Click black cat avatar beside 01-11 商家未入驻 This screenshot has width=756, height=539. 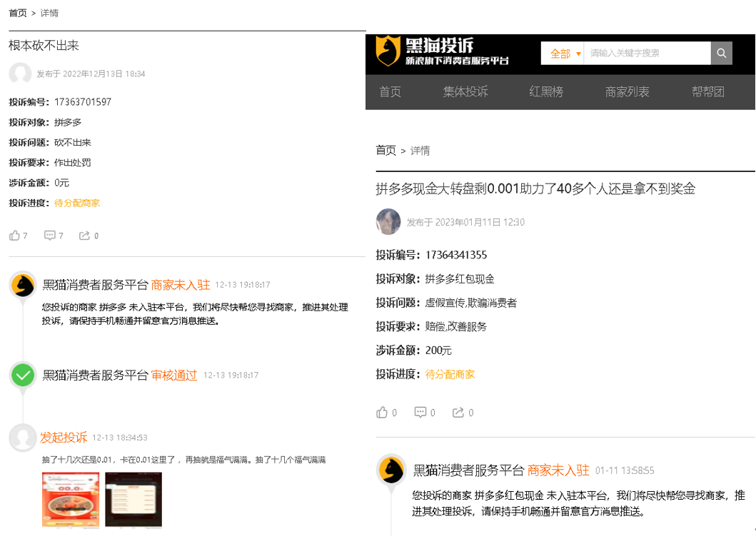point(391,470)
